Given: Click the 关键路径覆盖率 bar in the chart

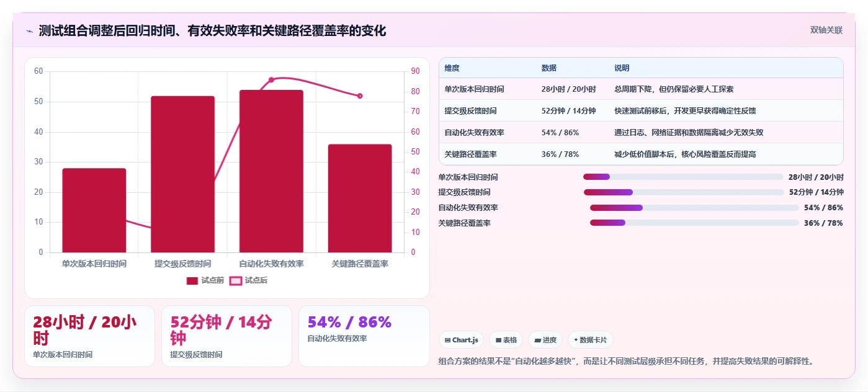Looking at the screenshot, I should pyautogui.click(x=360, y=198).
